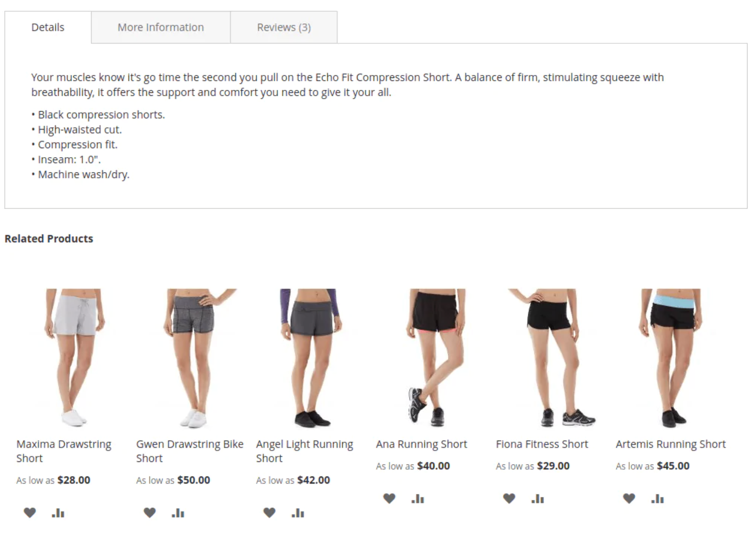
Task: Open the Fiona Fitness Short product link
Action: [541, 444]
